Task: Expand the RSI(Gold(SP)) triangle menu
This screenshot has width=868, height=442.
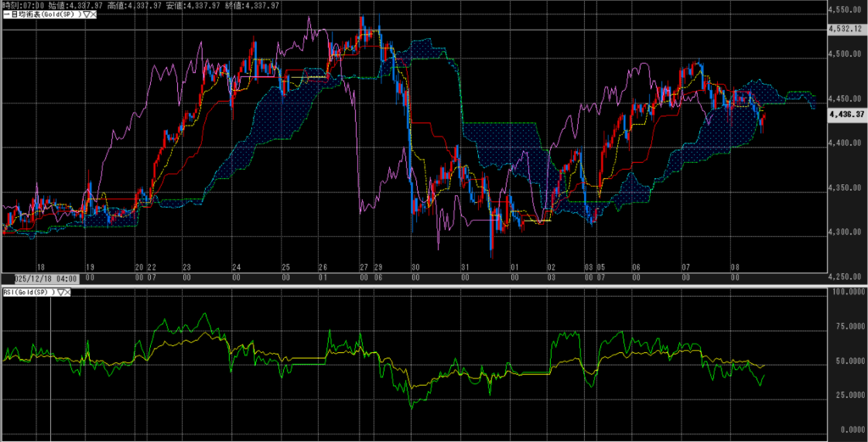Action: pos(59,293)
